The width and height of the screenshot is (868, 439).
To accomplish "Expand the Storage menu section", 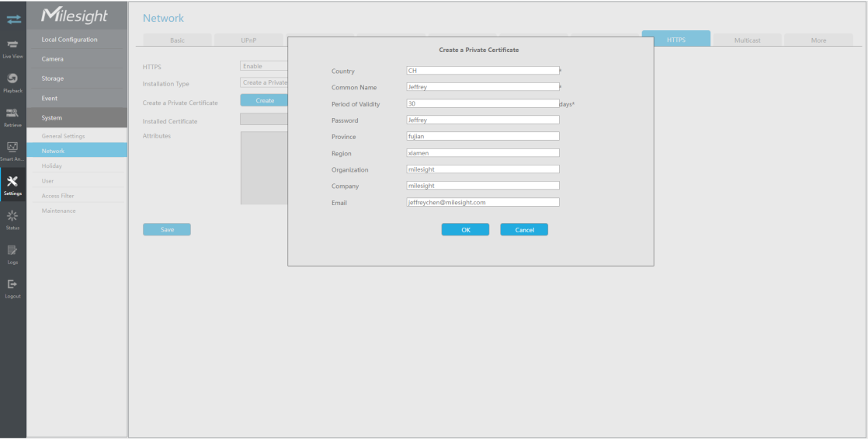I will tap(77, 78).
